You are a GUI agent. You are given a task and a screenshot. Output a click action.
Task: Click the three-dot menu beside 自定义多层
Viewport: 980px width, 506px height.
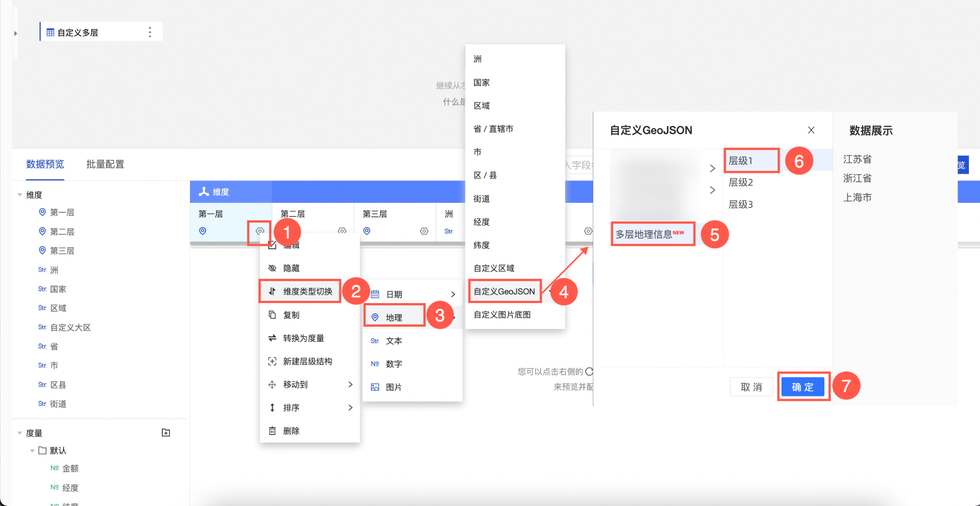[150, 32]
